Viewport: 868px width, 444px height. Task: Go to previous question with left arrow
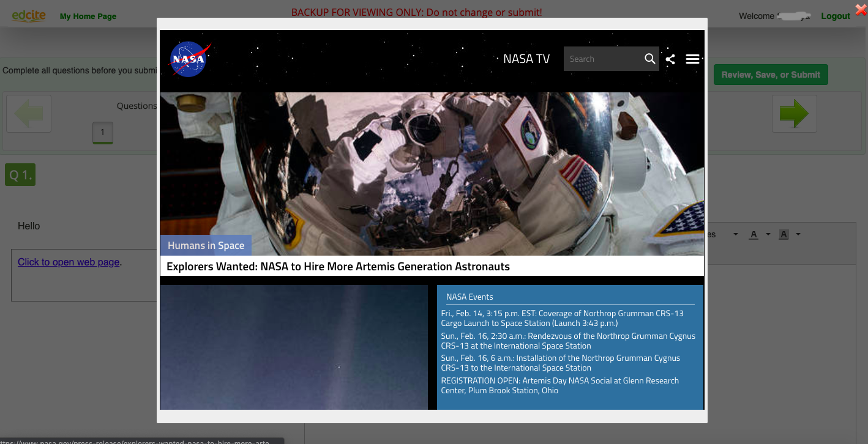[29, 114]
